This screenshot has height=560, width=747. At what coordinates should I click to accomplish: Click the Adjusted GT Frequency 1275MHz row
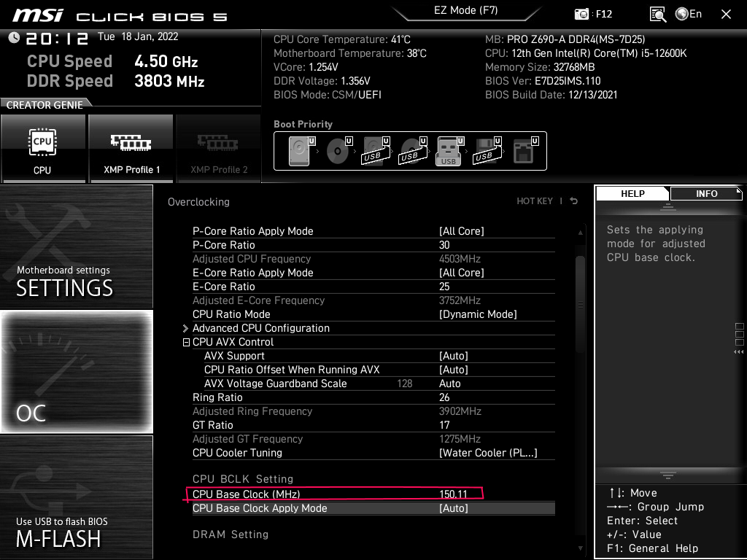(373, 438)
